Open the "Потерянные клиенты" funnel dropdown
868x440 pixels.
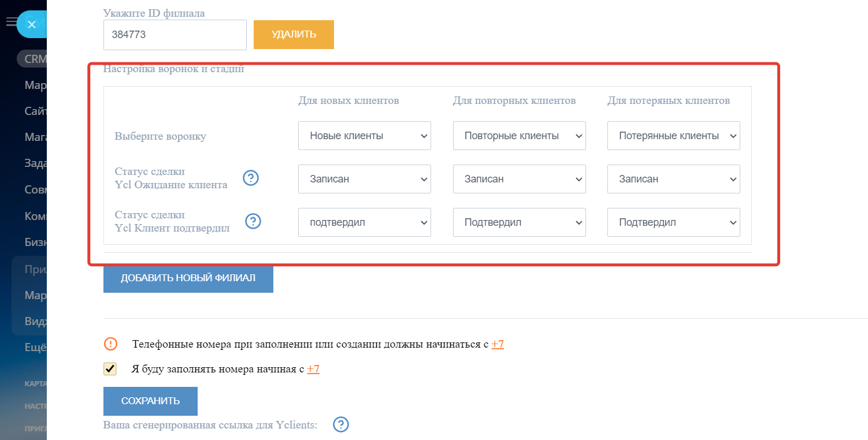673,136
